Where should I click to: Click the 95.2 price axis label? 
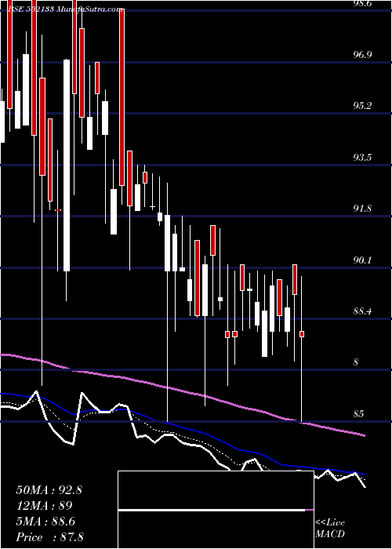(363, 106)
